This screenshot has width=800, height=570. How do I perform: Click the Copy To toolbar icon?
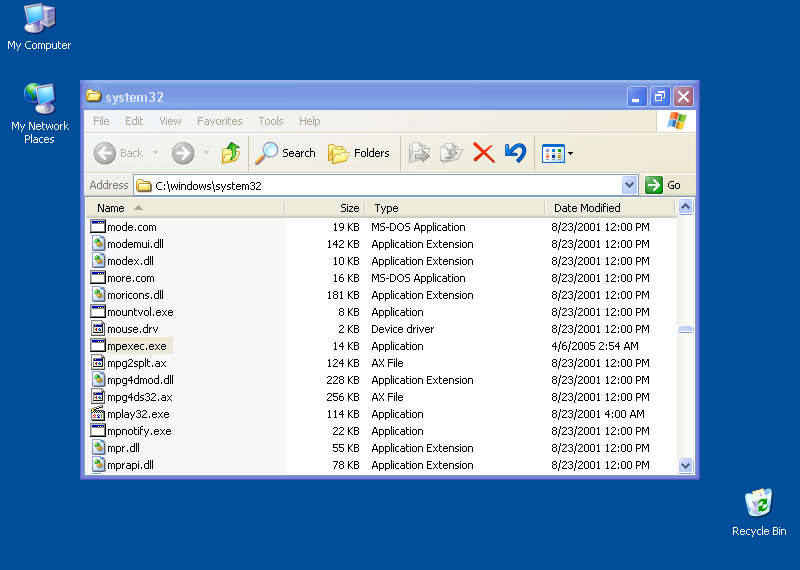451,153
